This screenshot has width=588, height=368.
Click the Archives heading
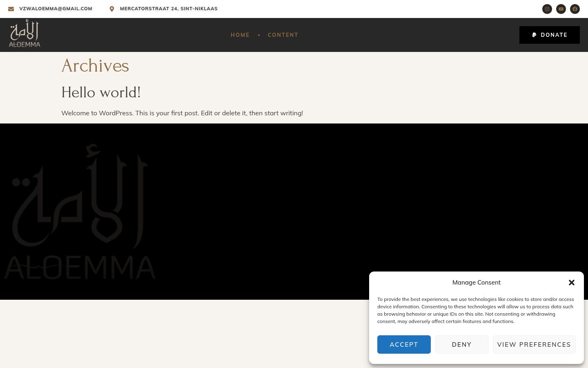95,65
